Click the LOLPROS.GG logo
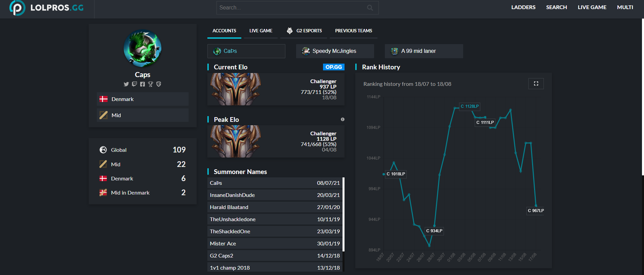 click(x=46, y=8)
